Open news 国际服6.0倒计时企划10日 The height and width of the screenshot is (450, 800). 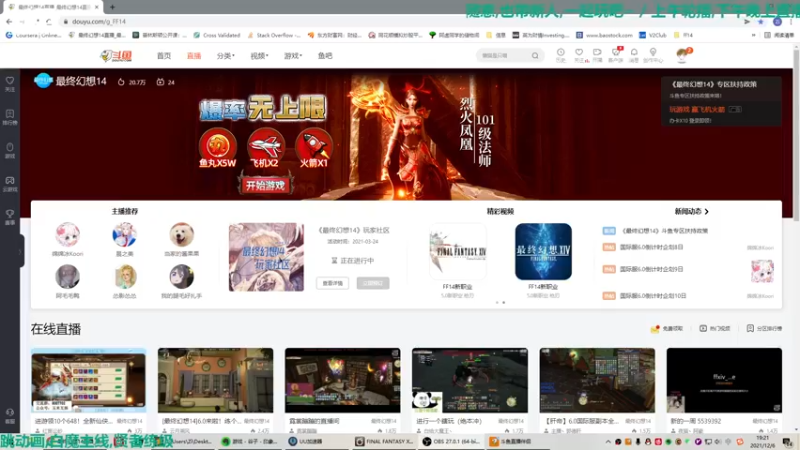(653, 296)
